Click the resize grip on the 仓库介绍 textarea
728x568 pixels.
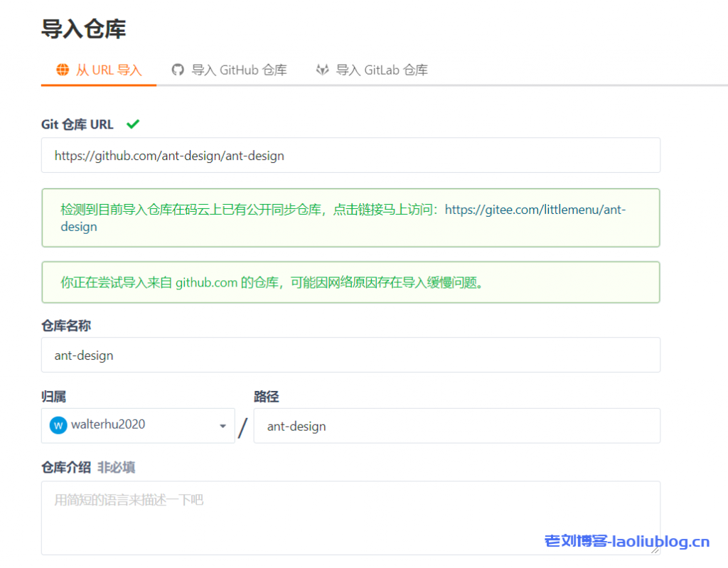pos(655,549)
